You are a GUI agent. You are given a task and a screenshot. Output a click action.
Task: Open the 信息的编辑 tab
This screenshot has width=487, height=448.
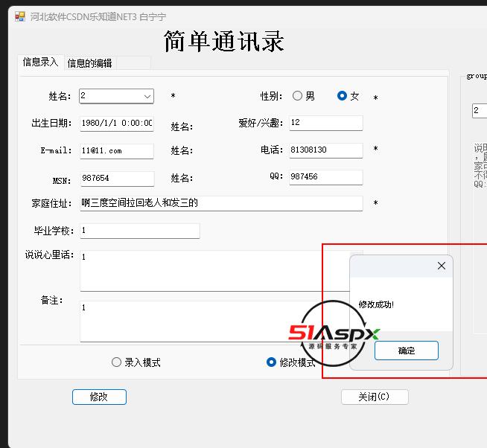(x=90, y=63)
